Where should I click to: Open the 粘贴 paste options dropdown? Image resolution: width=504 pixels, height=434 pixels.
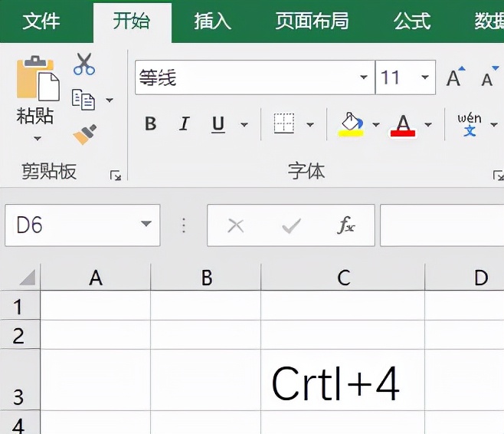[38, 139]
